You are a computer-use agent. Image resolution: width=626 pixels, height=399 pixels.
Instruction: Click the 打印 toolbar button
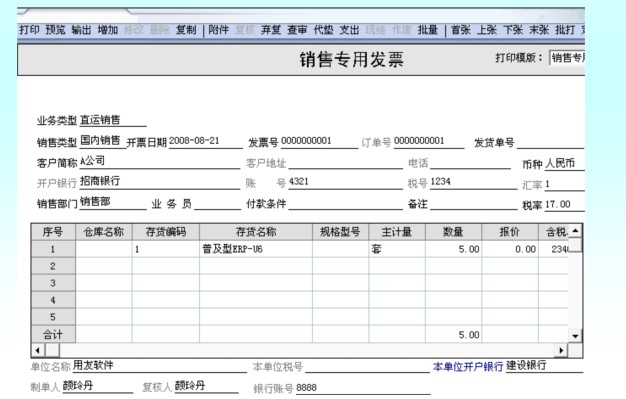[x=29, y=30]
